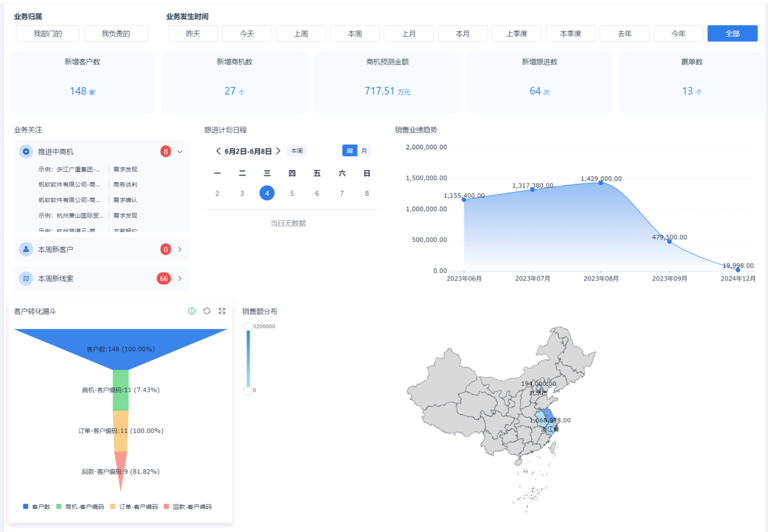Select the 全部 time filter
The height and width of the screenshot is (532, 768).
(x=733, y=33)
